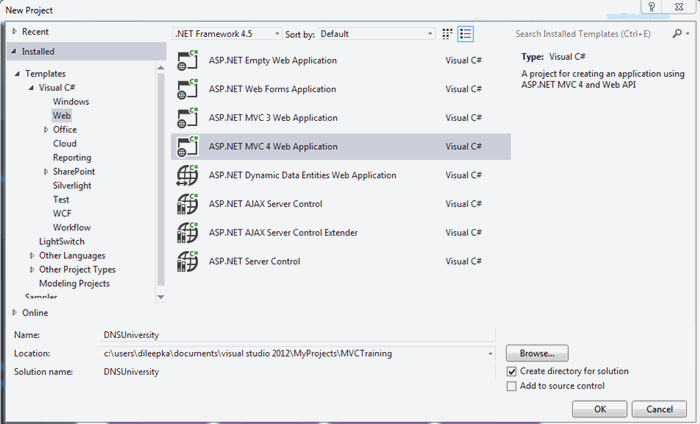Select ASP.NET Empty Web Application text
The image size is (700, 424).
click(273, 61)
